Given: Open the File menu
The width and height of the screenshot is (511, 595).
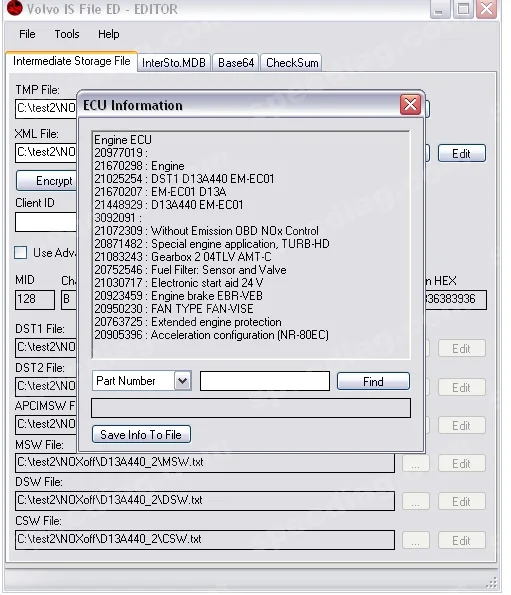Looking at the screenshot, I should [x=27, y=34].
